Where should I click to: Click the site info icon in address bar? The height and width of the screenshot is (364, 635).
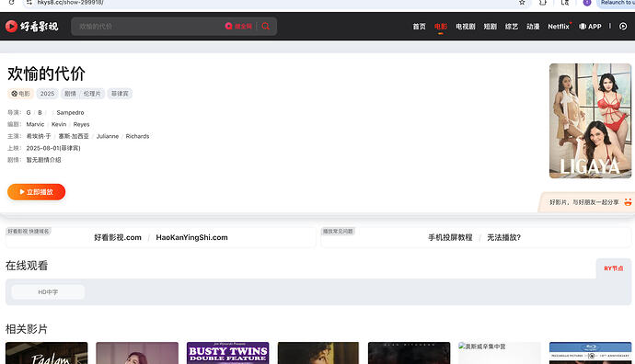click(29, 3)
